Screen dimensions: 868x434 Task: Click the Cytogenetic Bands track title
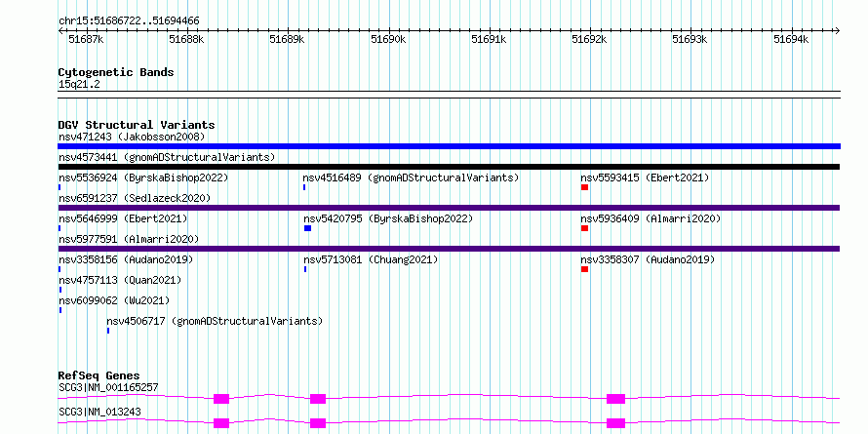coord(116,72)
